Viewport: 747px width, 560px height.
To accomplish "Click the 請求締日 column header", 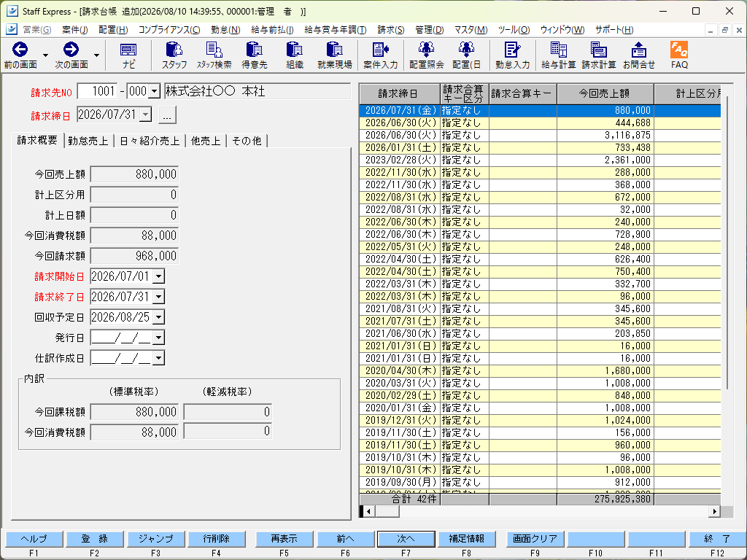I will pos(400,94).
